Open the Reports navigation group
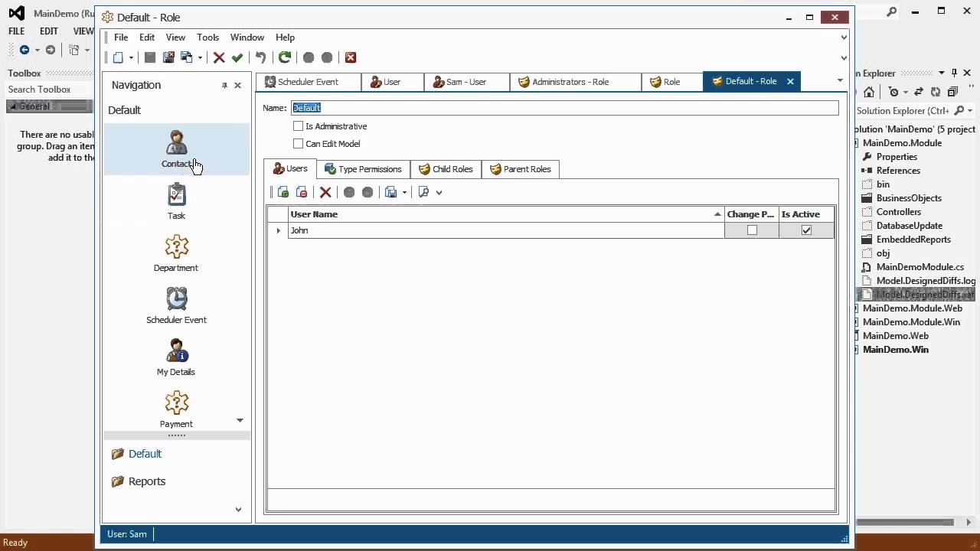This screenshot has width=980, height=551. click(x=147, y=481)
